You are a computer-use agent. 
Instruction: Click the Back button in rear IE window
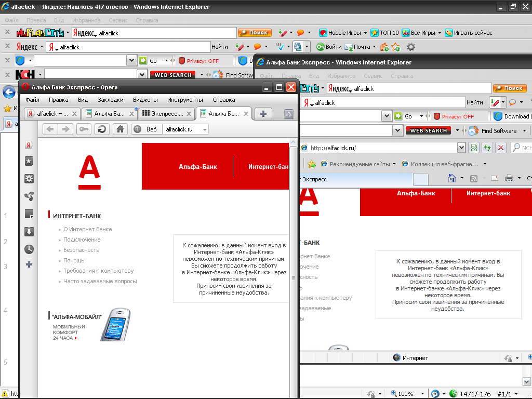point(9,92)
